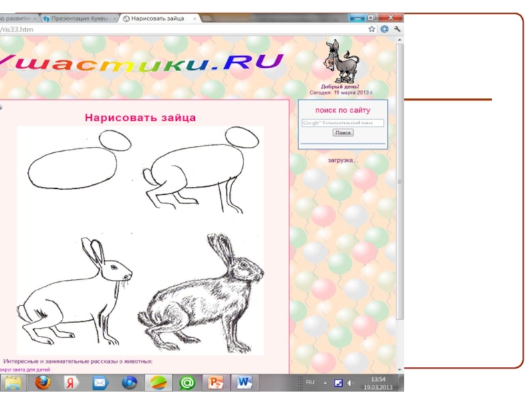532x399 pixels.
Task: Expand hidden system tray icons arrow
Action: click(x=325, y=383)
